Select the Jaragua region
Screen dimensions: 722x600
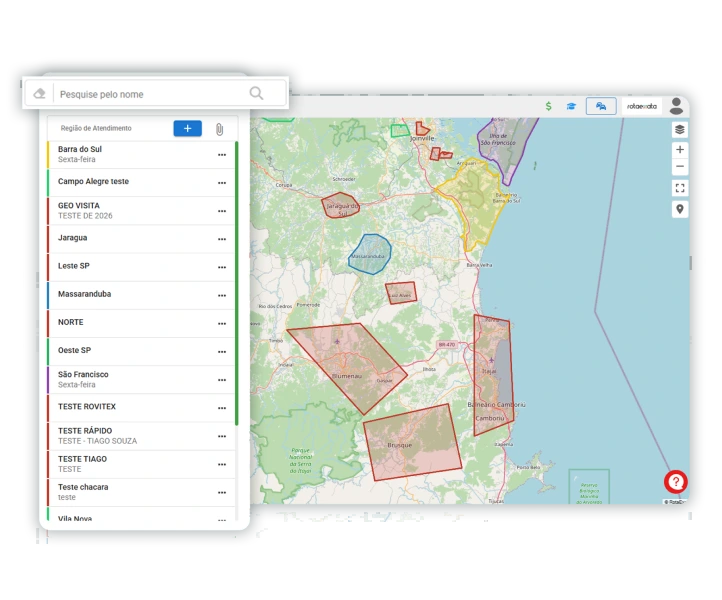[x=140, y=239]
